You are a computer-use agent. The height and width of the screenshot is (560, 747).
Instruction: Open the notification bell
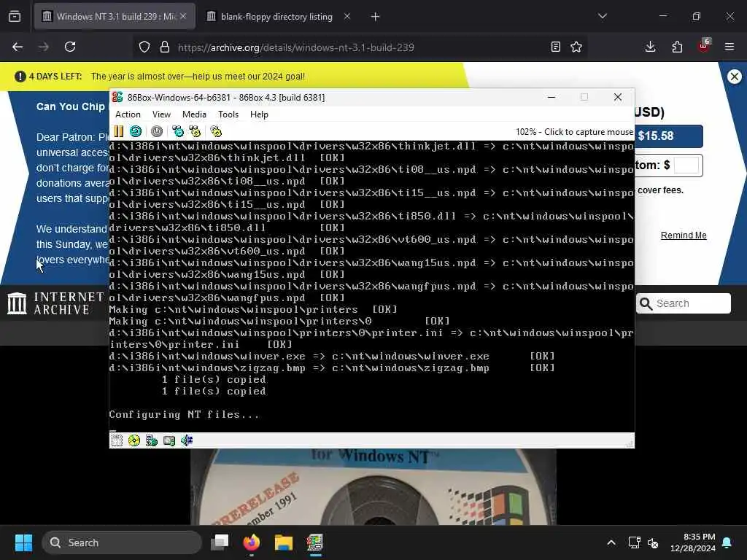tap(727, 542)
